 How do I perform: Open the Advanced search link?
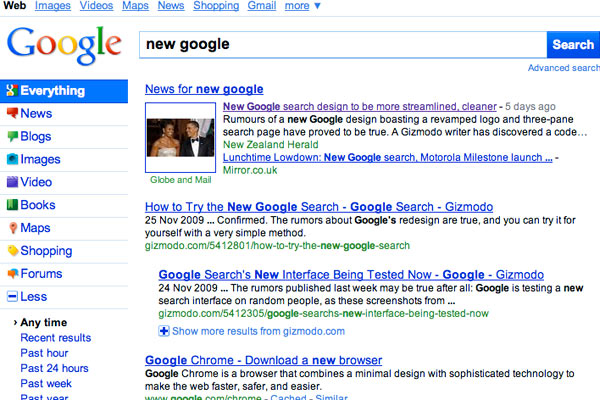pos(563,68)
